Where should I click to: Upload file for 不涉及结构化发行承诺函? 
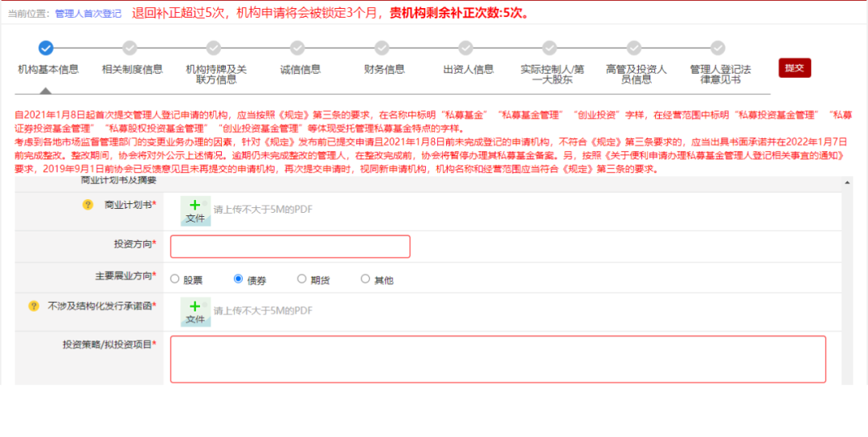pyautogui.click(x=195, y=312)
